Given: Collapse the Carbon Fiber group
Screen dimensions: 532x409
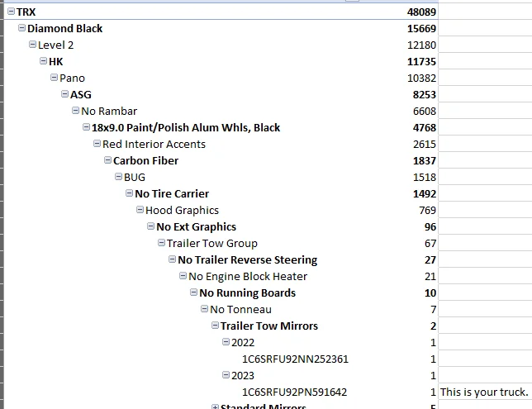Looking at the screenshot, I should click(x=108, y=159).
